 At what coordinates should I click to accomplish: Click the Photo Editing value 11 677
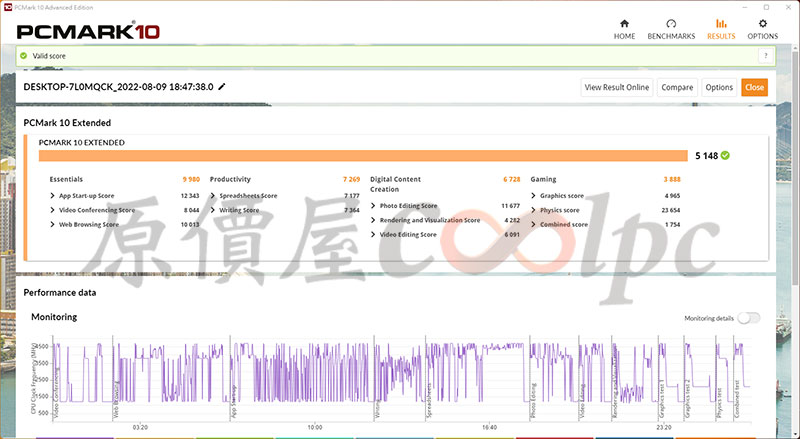pos(511,206)
